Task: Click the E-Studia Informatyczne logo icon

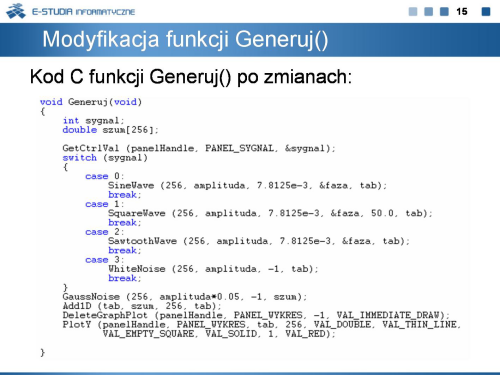Action: [16, 11]
